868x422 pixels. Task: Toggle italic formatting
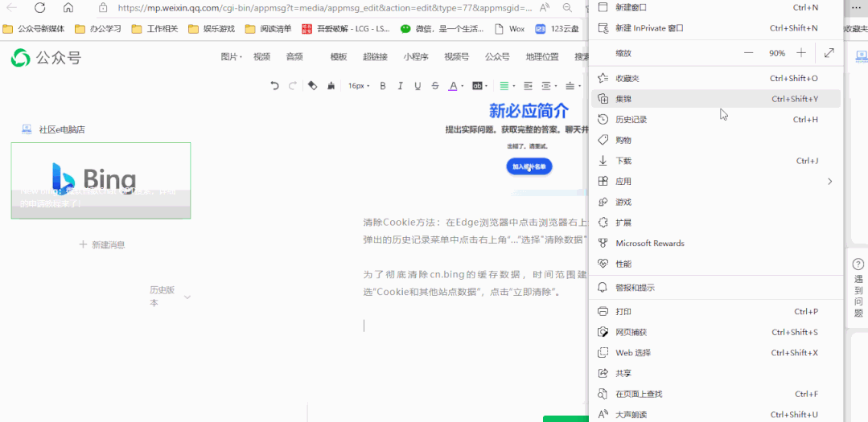coord(401,86)
